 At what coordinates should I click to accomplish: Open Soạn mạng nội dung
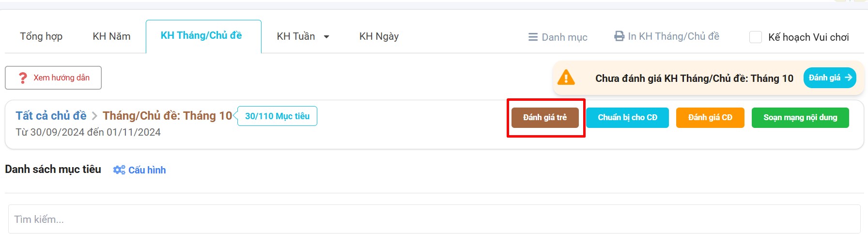pyautogui.click(x=800, y=118)
